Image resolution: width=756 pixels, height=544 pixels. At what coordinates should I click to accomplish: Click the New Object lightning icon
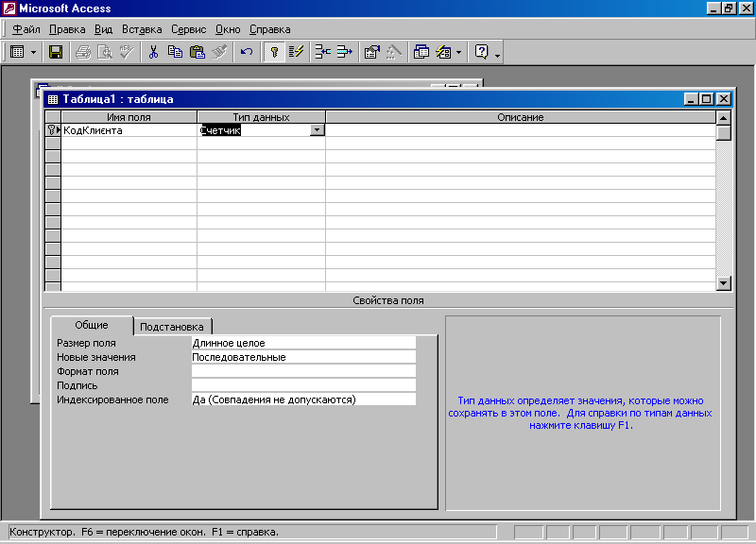(x=443, y=52)
